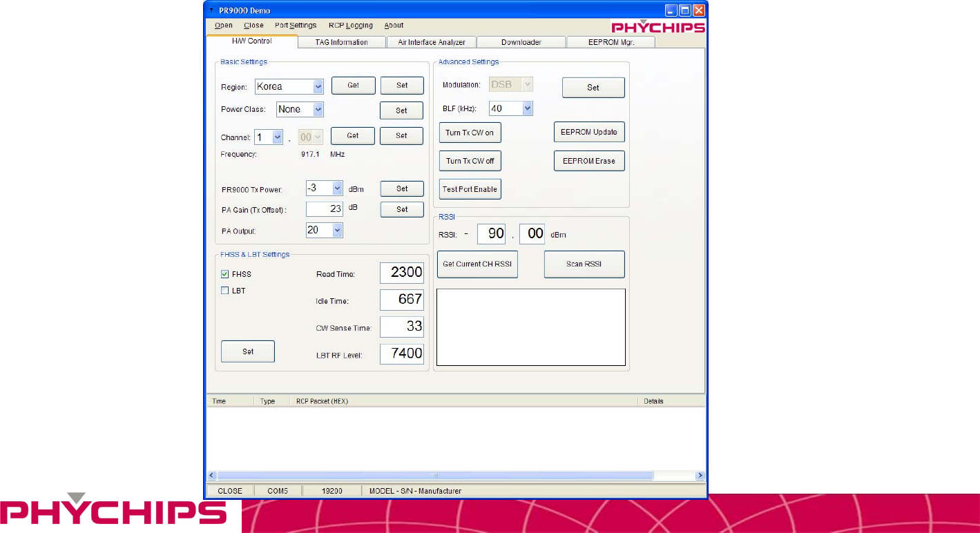Expand the PR9000 Tx Power dropdown

(337, 188)
